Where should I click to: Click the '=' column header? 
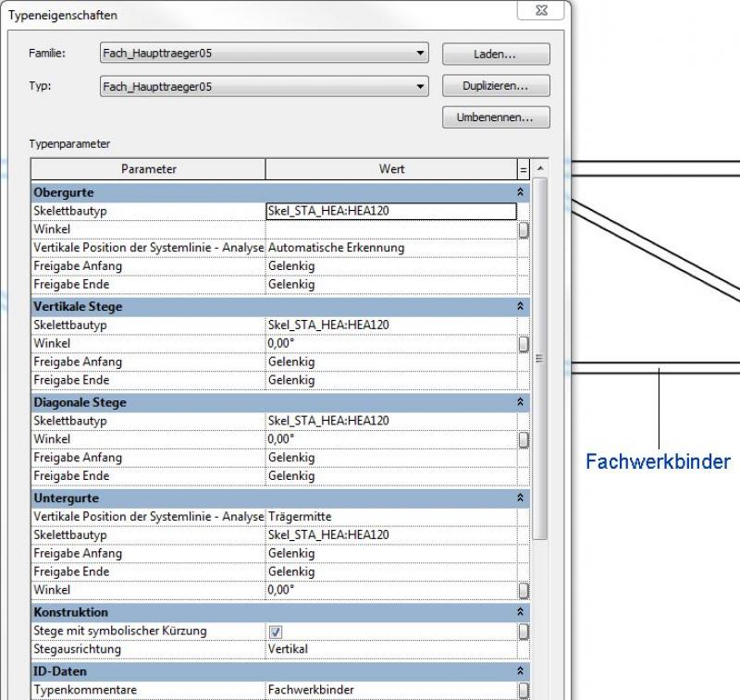point(523,169)
